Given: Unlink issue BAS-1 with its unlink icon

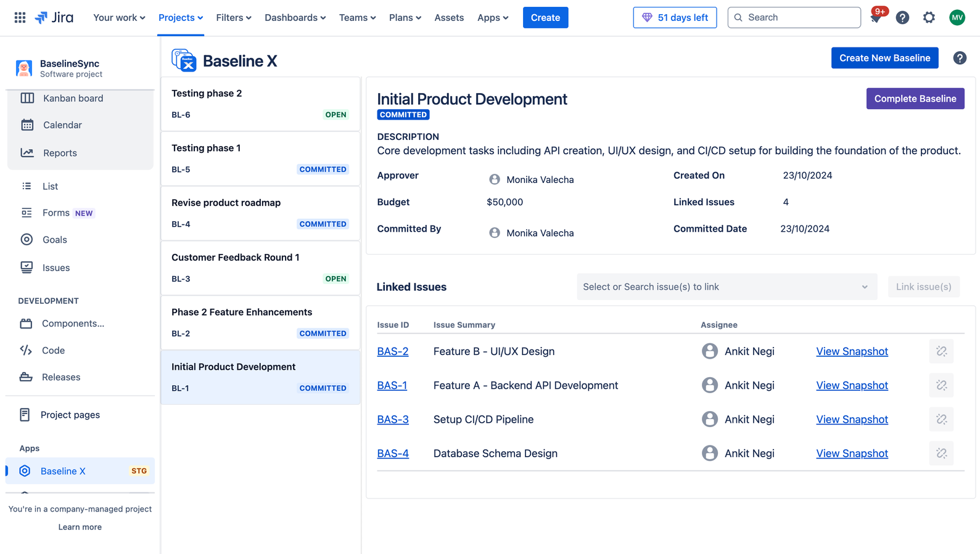Looking at the screenshot, I should pyautogui.click(x=941, y=385).
